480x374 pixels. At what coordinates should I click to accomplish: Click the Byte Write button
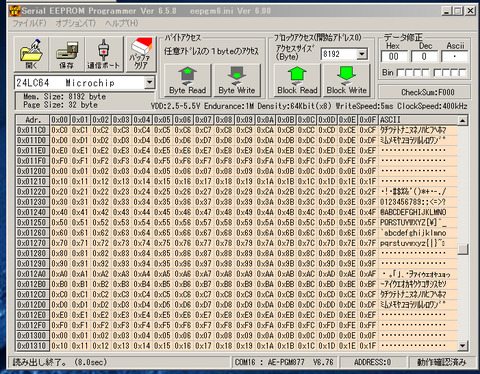[x=237, y=80]
